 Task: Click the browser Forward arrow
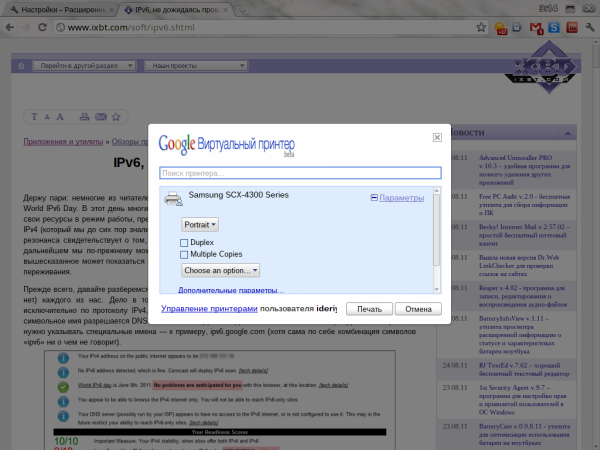coord(26,27)
